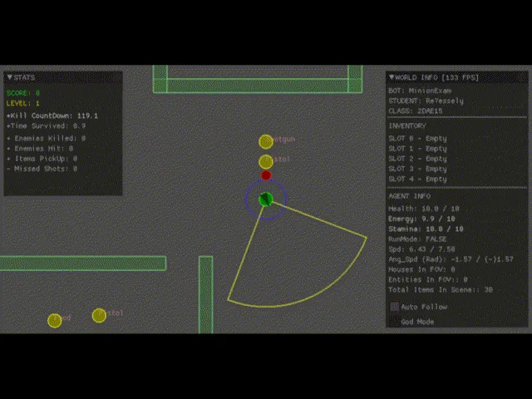Click the Energy: 9.9 / 10 line
The image size is (532, 399).
click(x=421, y=219)
